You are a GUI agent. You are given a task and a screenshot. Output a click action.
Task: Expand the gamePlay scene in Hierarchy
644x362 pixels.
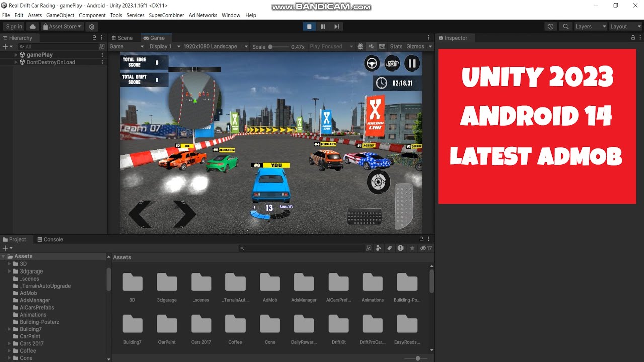16,55
